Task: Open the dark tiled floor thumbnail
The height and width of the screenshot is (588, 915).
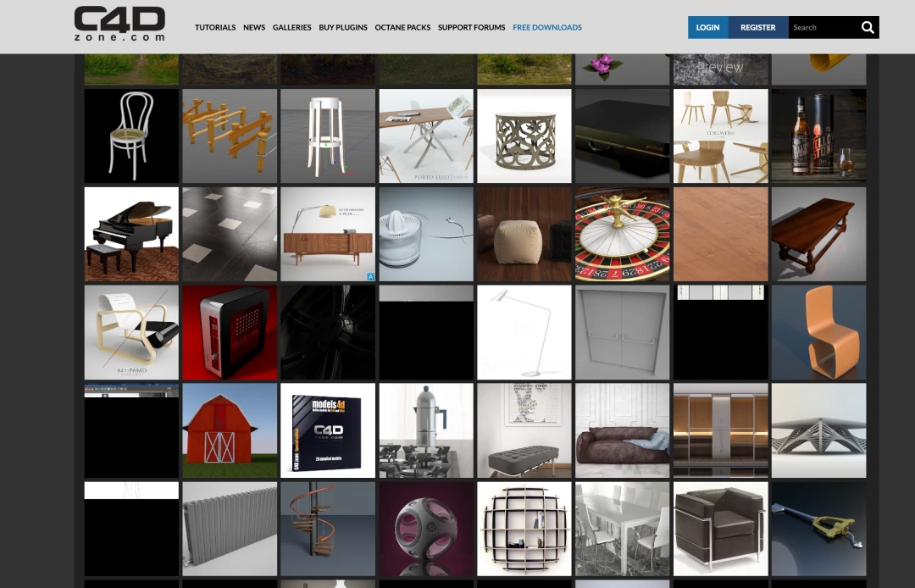Action: click(x=230, y=235)
